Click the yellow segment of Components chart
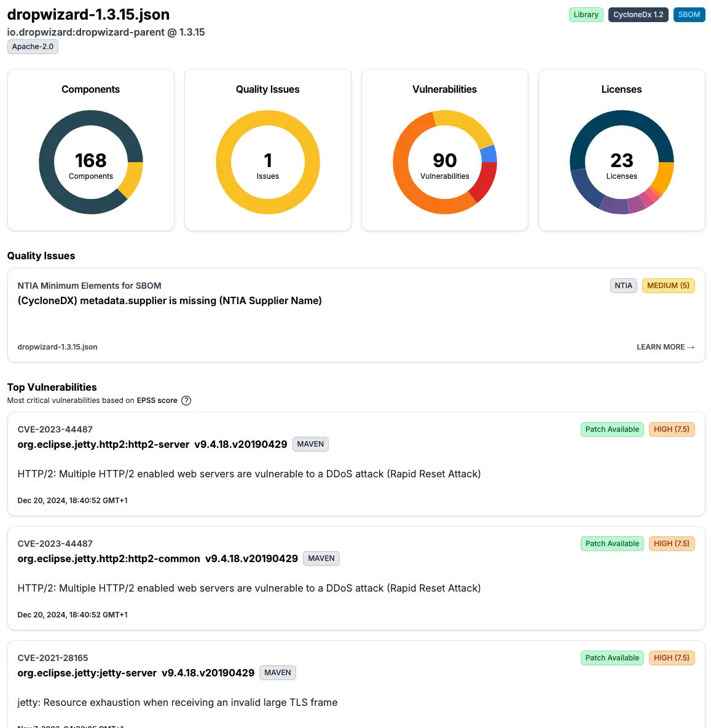 [133, 178]
